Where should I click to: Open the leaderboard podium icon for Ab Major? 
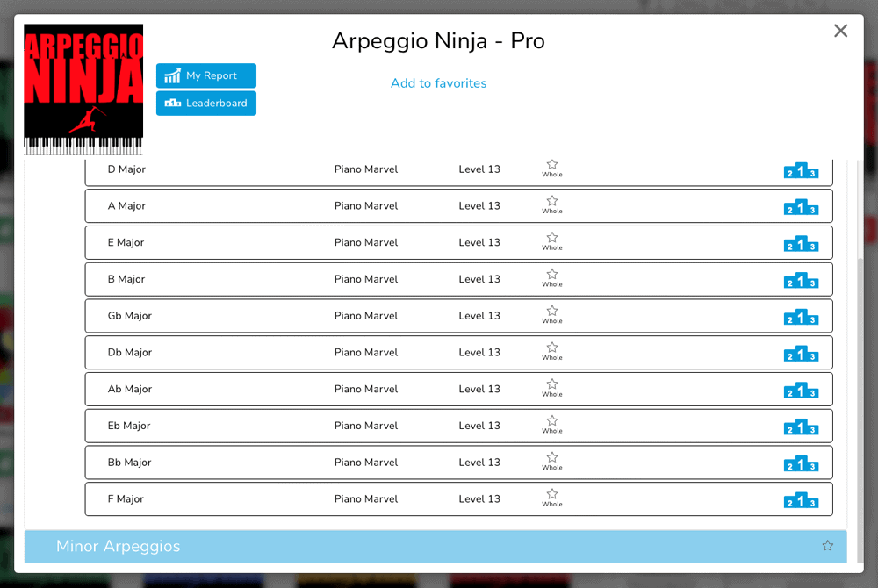point(802,391)
